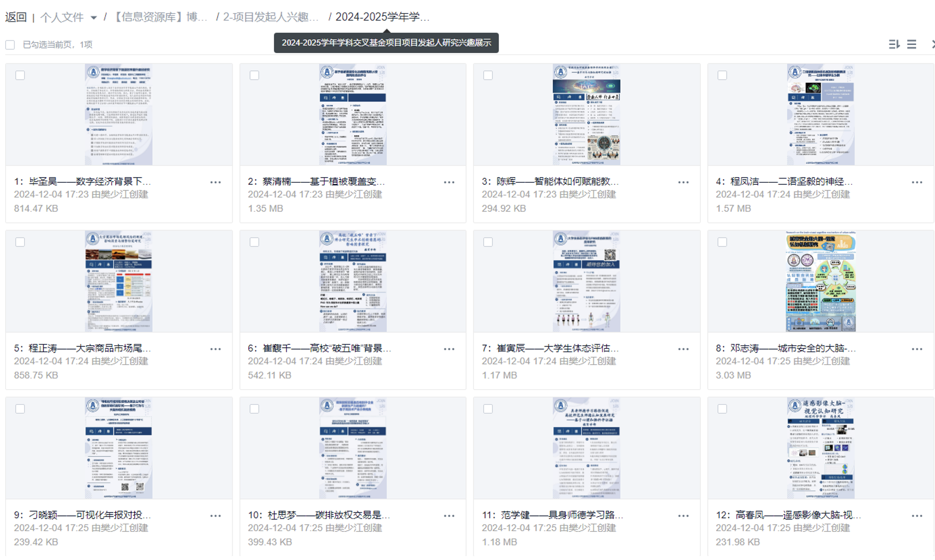Navigate to breadcrumb 【信息资源库】博...
This screenshot has width=935, height=560.
162,18
